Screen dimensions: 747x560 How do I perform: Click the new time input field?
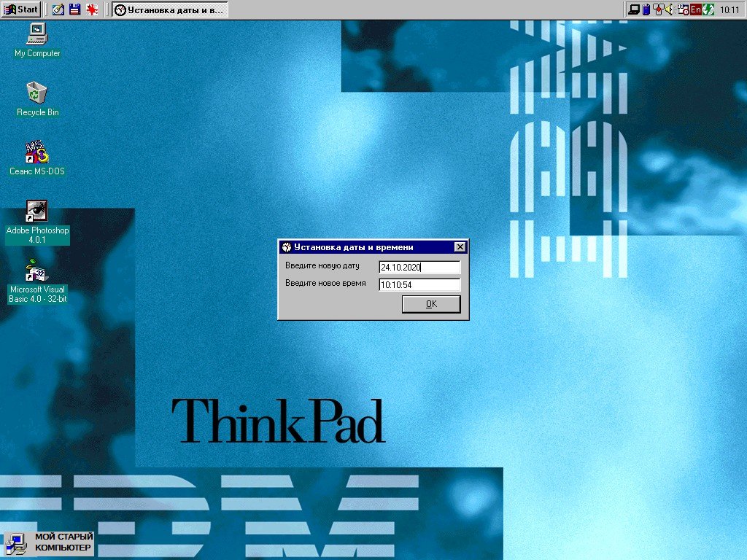pyautogui.click(x=419, y=285)
